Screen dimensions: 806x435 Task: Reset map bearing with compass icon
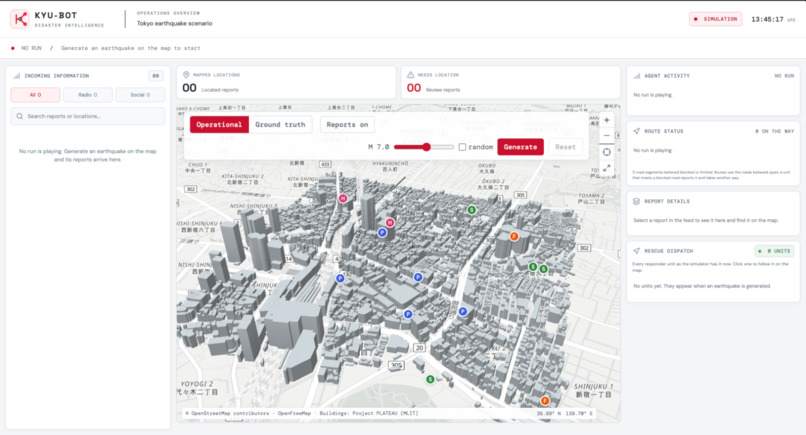click(x=607, y=152)
